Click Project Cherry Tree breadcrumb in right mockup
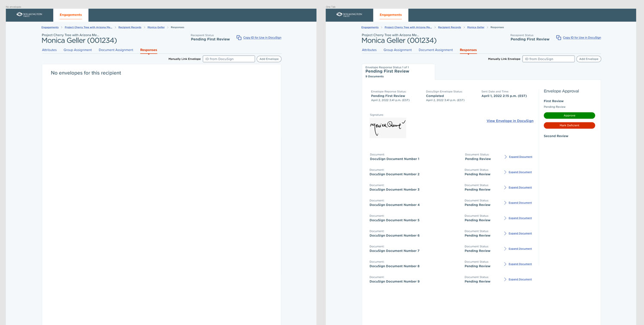 tap(408, 27)
